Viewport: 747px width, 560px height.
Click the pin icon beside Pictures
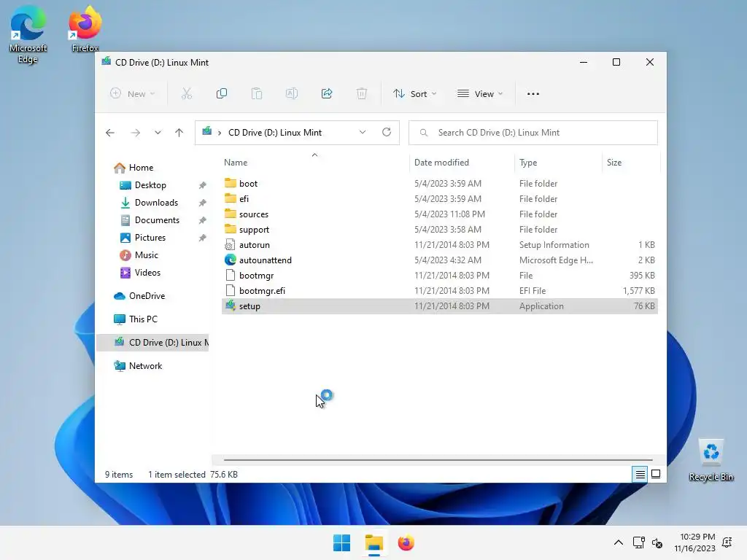[203, 238]
